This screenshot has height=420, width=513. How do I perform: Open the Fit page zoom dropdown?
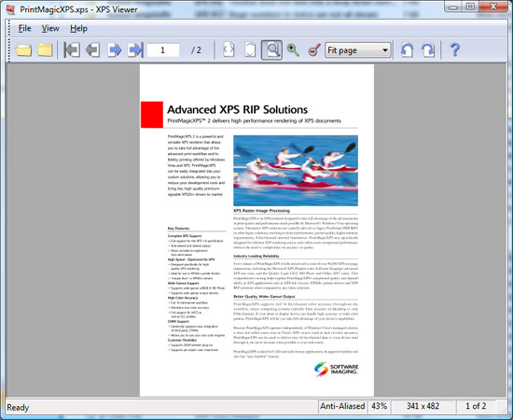point(357,50)
